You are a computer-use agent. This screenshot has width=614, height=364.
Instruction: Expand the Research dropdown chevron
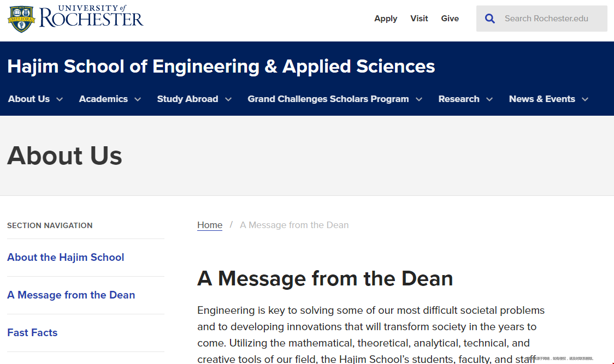(x=489, y=99)
